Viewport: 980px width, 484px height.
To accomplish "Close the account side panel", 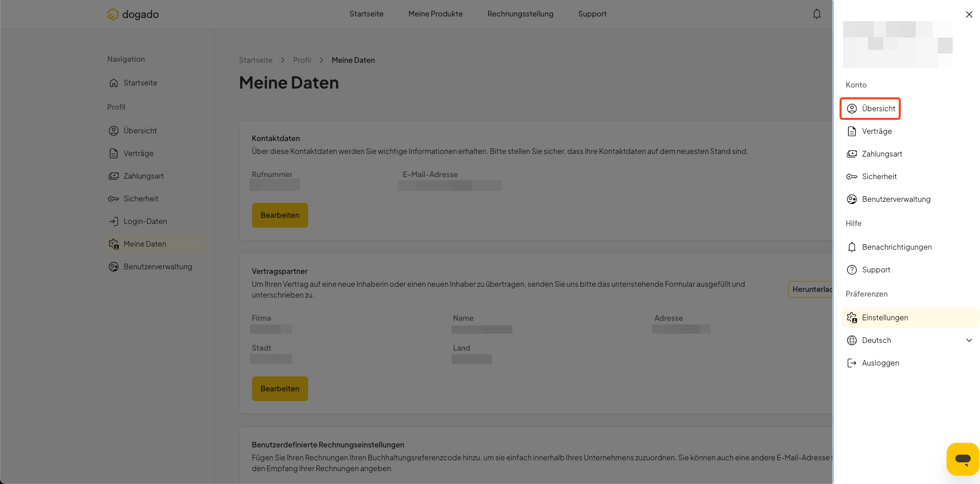I will point(969,14).
